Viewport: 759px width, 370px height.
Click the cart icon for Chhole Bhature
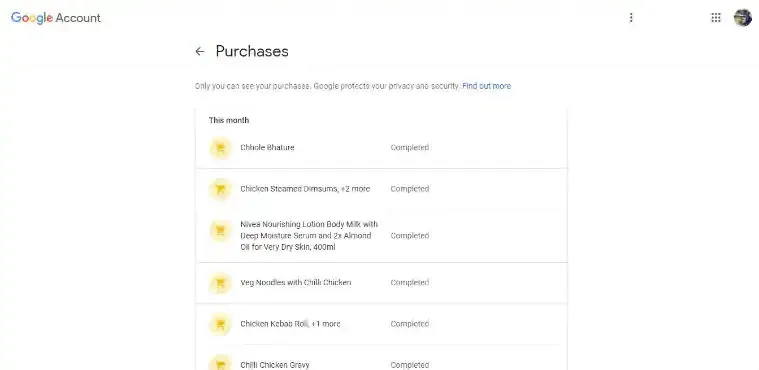click(220, 148)
